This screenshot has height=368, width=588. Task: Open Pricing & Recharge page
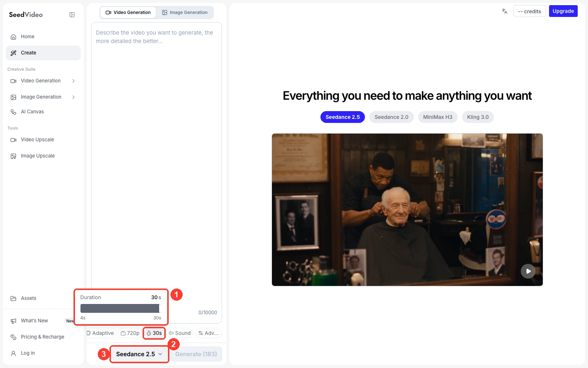tap(43, 337)
